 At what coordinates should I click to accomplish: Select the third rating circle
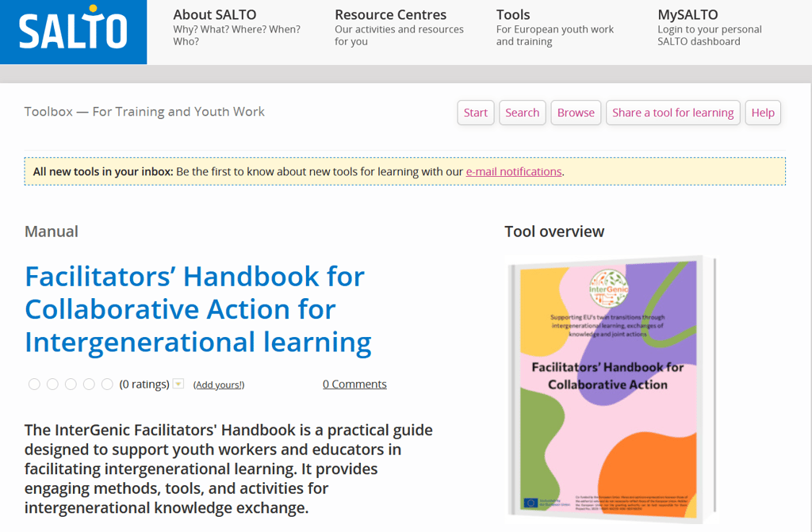point(71,384)
